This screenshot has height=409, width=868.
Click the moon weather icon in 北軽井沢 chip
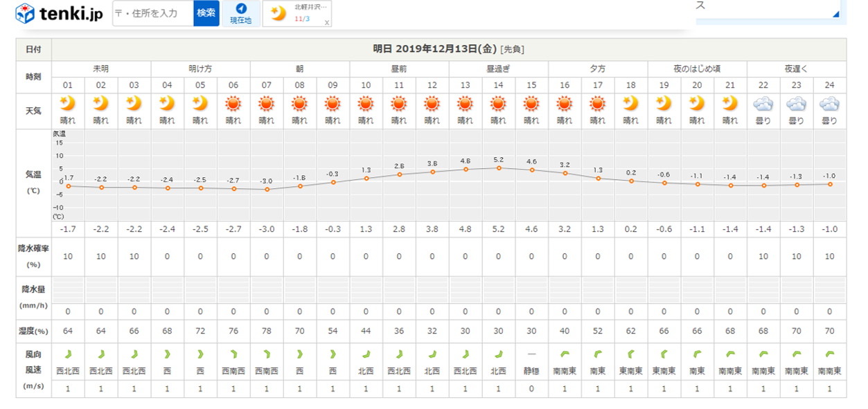click(278, 13)
